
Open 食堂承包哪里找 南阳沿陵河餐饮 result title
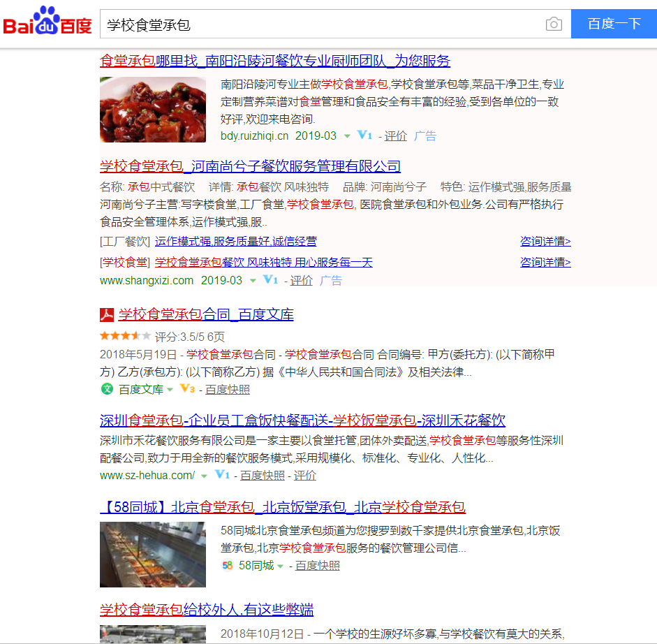[275, 61]
